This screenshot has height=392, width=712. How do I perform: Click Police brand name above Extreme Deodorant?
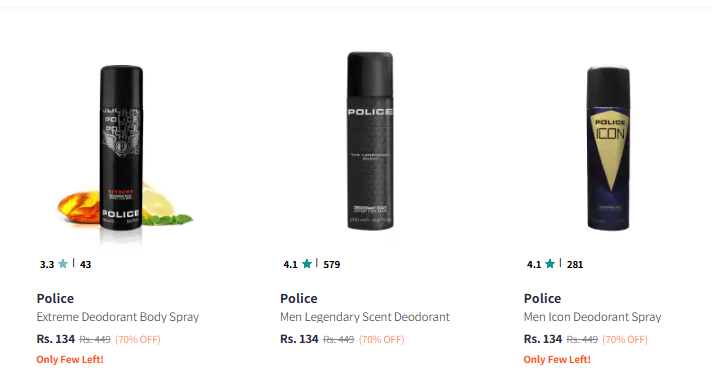coord(55,298)
